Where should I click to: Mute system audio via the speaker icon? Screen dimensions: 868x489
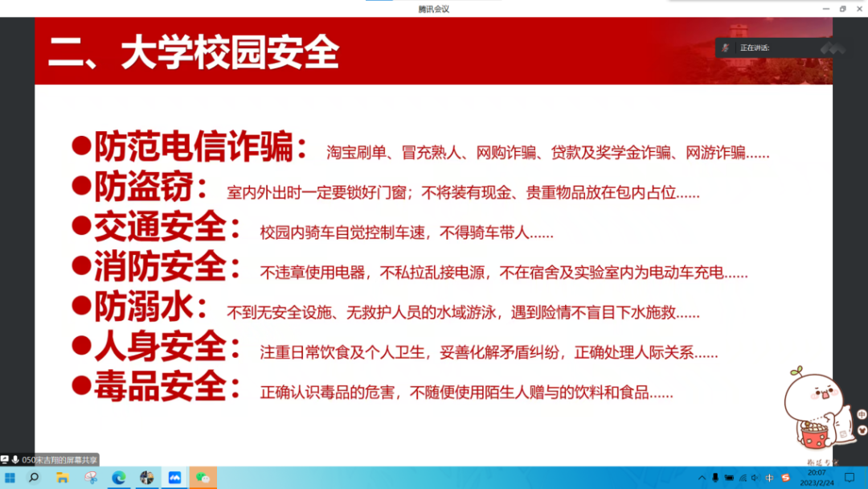click(754, 478)
